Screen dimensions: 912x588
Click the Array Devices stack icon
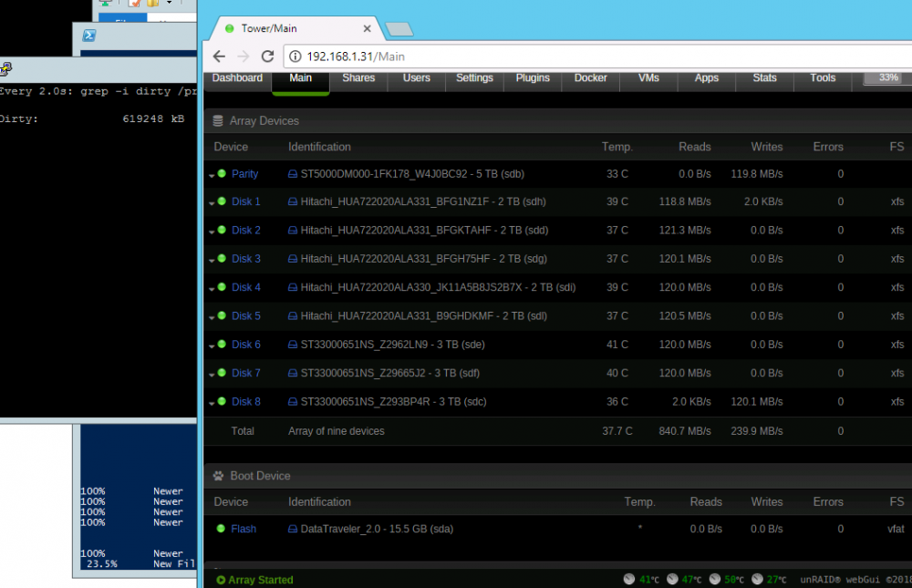click(x=218, y=121)
